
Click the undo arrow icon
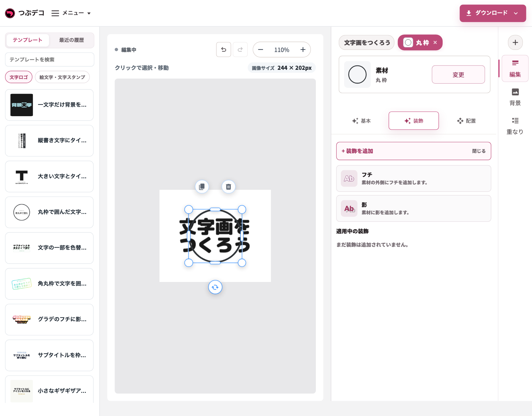click(x=224, y=50)
